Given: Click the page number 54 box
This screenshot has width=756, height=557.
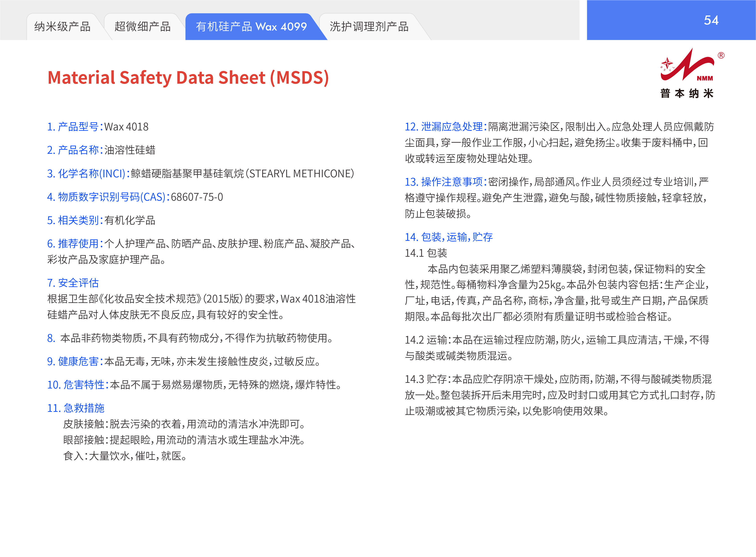Looking at the screenshot, I should [x=711, y=20].
